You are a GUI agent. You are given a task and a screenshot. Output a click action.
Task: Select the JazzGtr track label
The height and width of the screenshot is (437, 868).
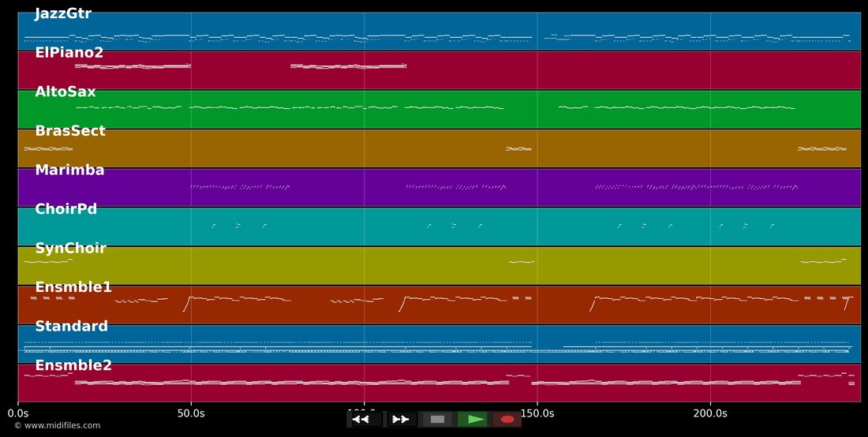(63, 14)
